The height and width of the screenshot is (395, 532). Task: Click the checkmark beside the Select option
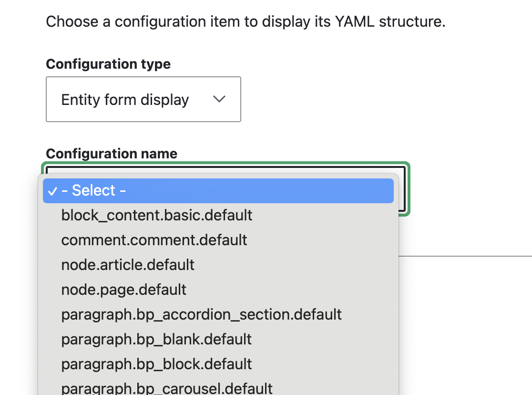click(x=52, y=191)
